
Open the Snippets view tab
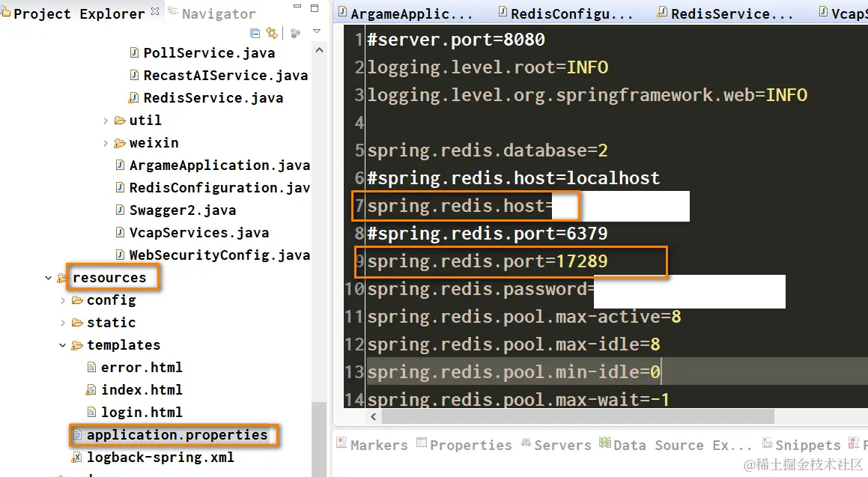pyautogui.click(x=801, y=444)
